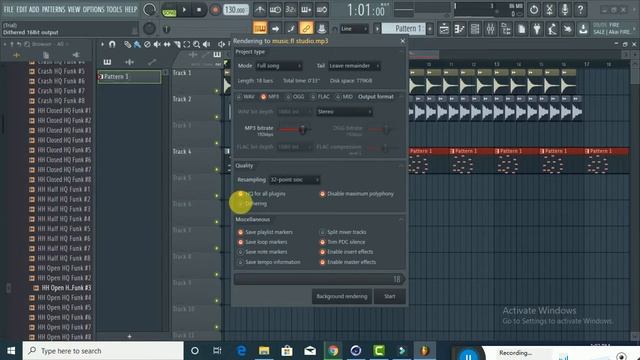Image resolution: width=640 pixels, height=360 pixels.
Task: Click the one-click audio recording microphone
Action: click(565, 9)
